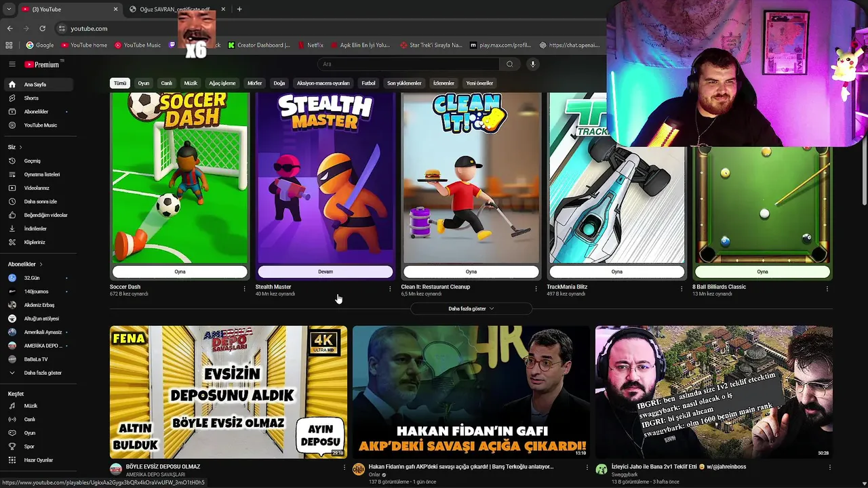This screenshot has height=488, width=868.
Task: Open Akdeniz Erbaş subscription channel
Action: click(x=39, y=305)
